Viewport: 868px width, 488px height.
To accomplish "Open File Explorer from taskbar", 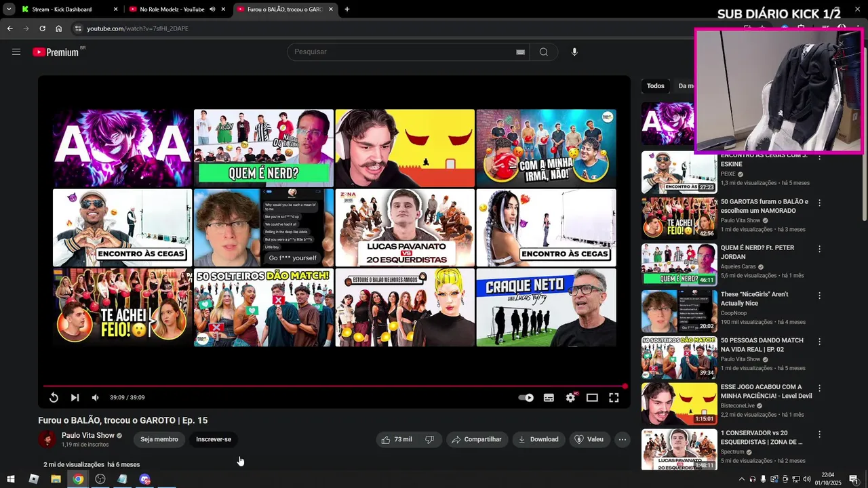I will coord(56,479).
